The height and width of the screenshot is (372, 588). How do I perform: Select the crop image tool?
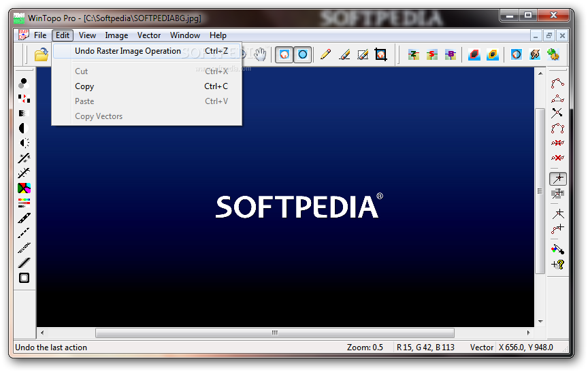[380, 54]
